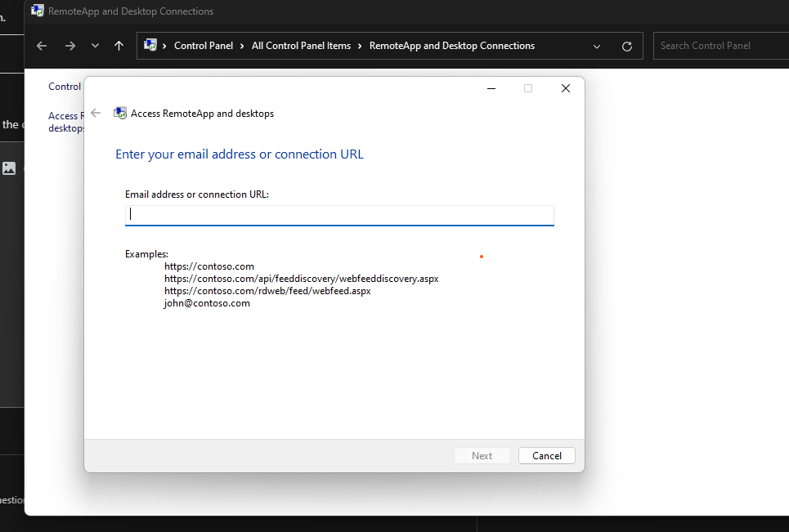Click the RemoteApp title bar icon
Image resolution: width=789 pixels, height=532 pixels.
pos(38,11)
